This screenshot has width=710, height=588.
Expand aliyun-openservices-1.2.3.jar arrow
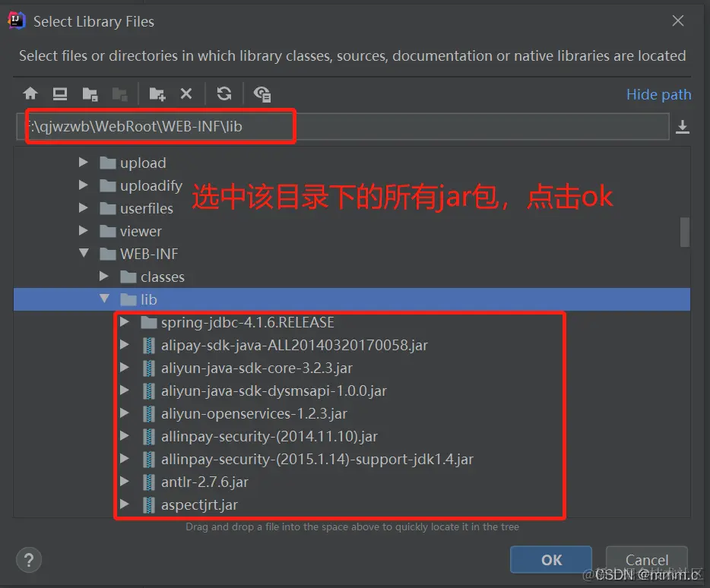tap(125, 413)
